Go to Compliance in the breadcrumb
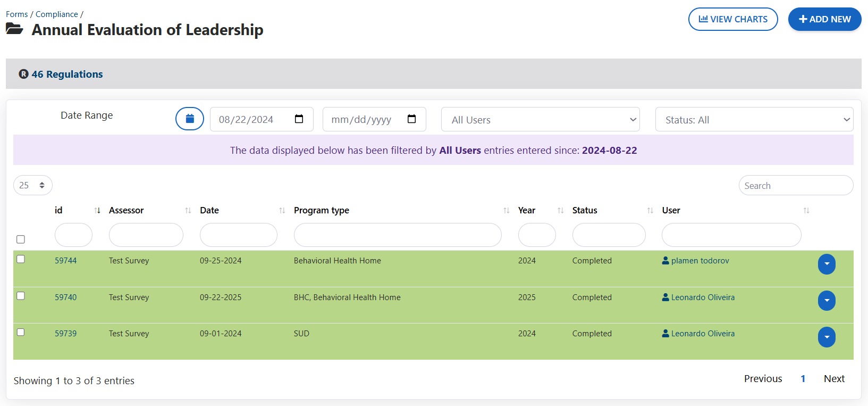 tap(56, 14)
